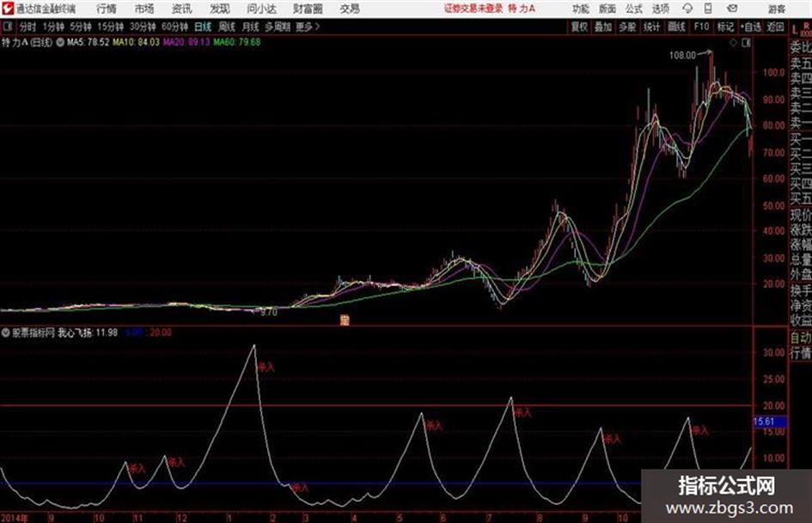Open the 选项 menu
The width and height of the screenshot is (812, 523).
[661, 9]
